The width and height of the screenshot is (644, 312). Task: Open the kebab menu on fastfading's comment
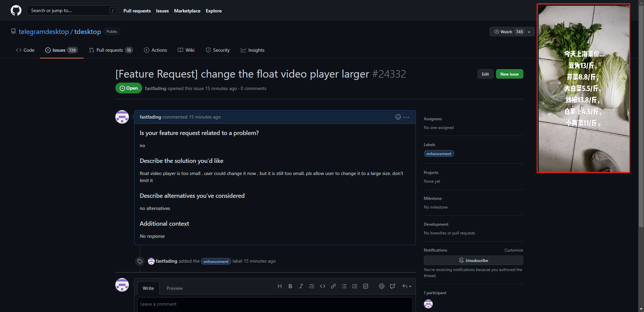[406, 117]
